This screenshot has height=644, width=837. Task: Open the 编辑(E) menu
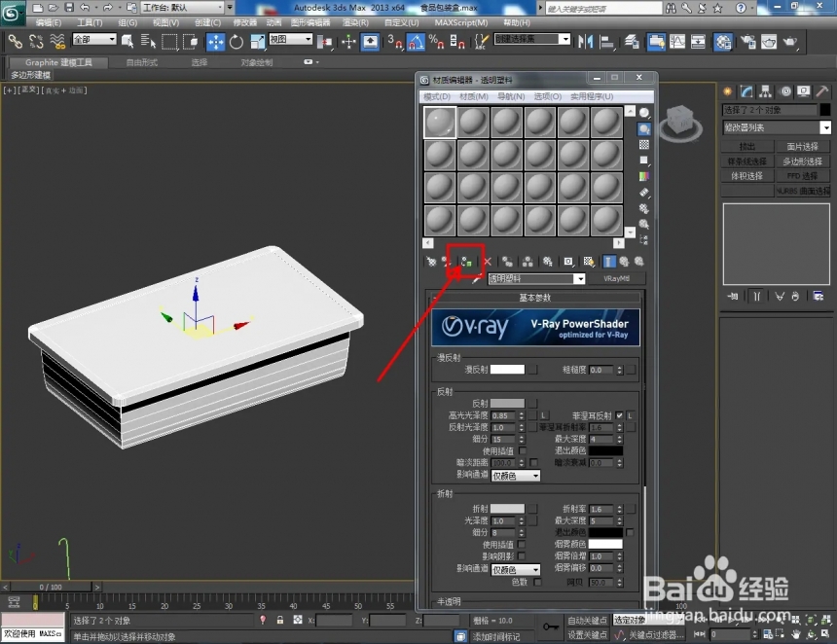(x=48, y=22)
